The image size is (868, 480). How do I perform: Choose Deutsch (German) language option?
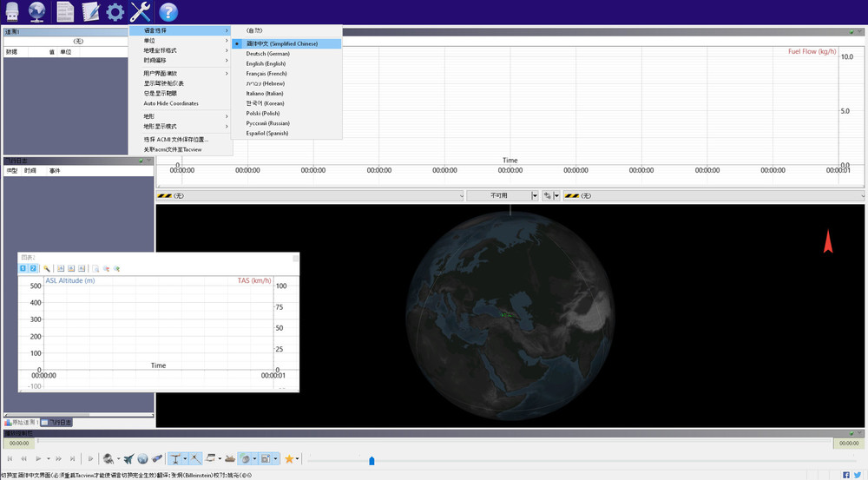267,54
